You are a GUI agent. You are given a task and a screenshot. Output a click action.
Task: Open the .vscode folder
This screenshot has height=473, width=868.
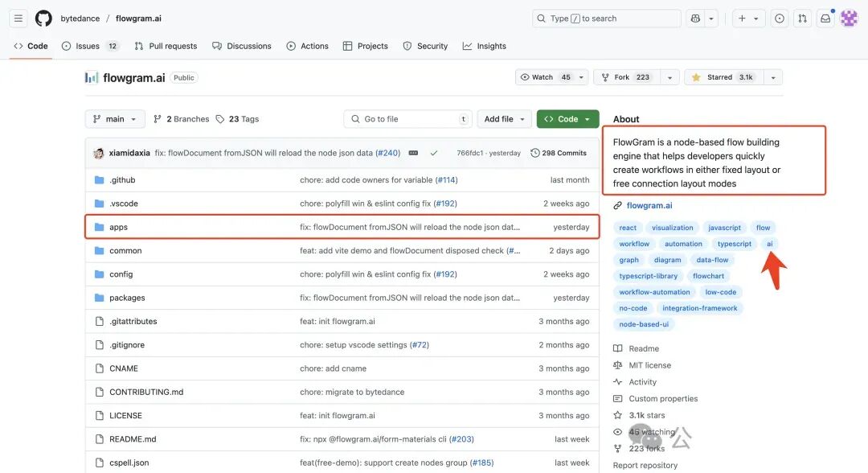tap(124, 204)
